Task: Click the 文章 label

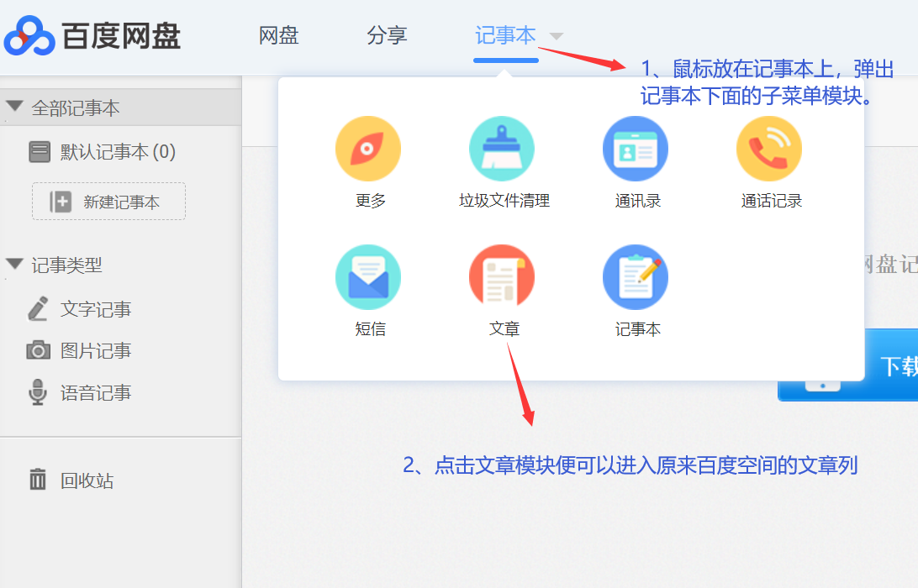Action: point(504,328)
